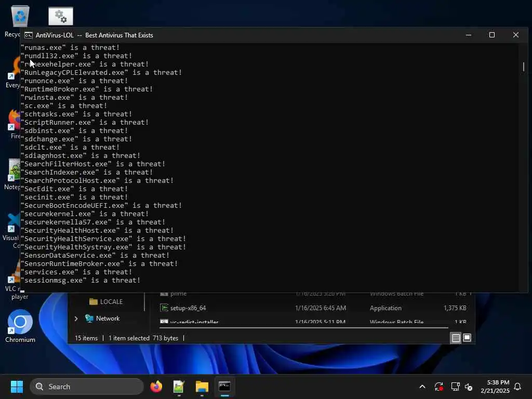Open File Explorer from the taskbar
The width and height of the screenshot is (532, 399).
click(x=202, y=387)
